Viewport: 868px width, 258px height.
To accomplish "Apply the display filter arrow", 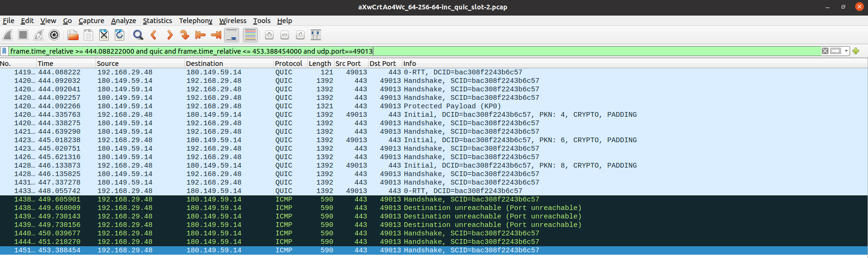I will (x=836, y=51).
